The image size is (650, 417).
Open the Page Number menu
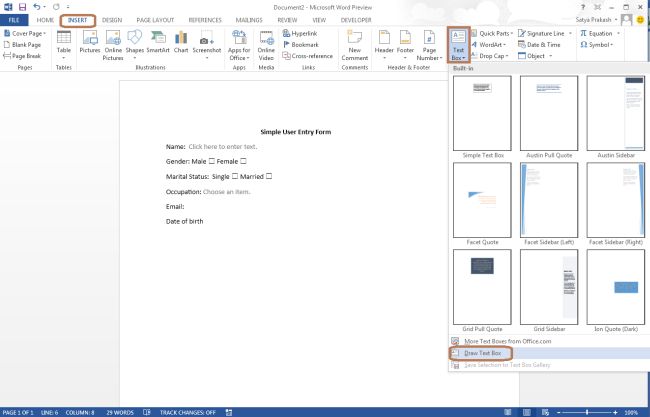coord(429,46)
